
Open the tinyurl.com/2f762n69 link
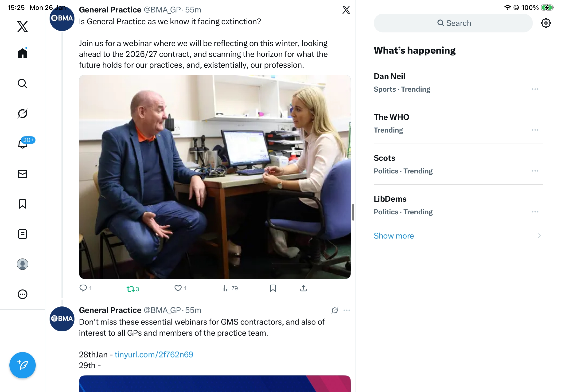click(154, 354)
